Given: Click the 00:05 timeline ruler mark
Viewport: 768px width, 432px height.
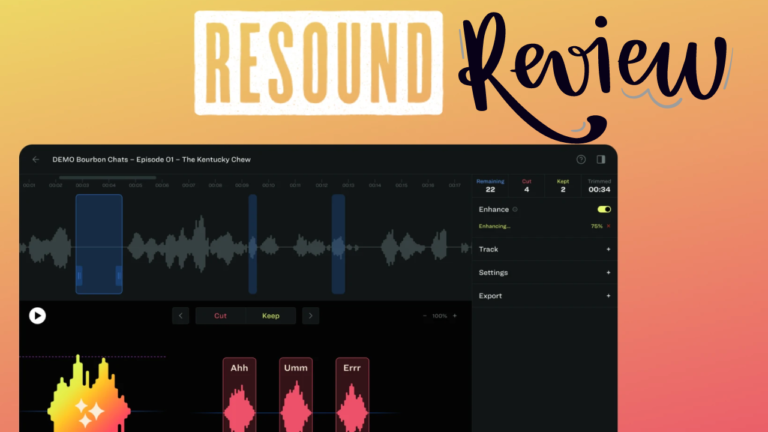Looking at the screenshot, I should click(x=136, y=186).
